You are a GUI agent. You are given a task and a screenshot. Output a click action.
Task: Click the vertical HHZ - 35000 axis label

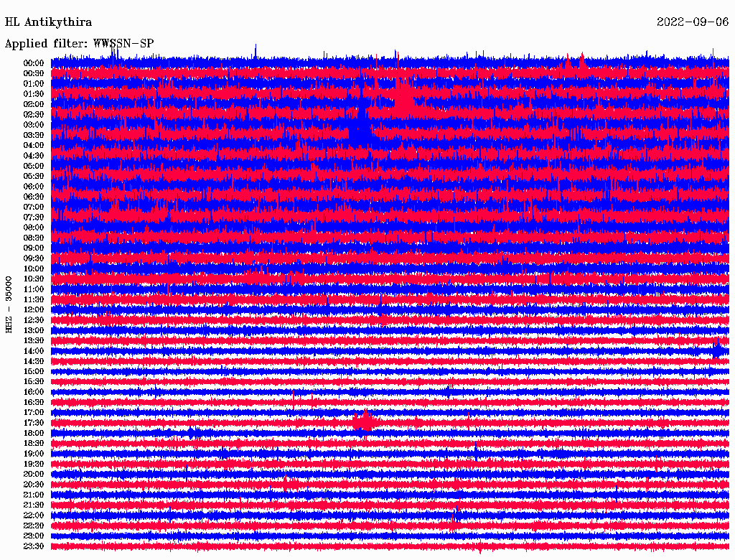click(9, 304)
